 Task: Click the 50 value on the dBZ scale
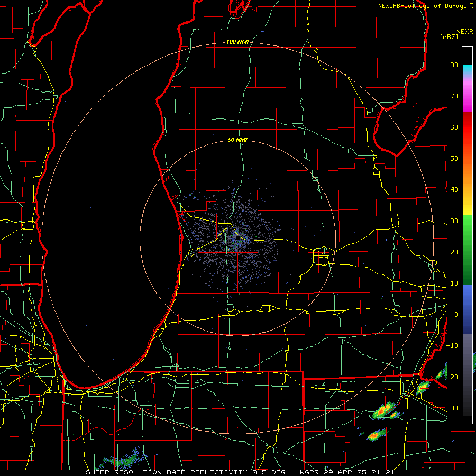point(454,159)
